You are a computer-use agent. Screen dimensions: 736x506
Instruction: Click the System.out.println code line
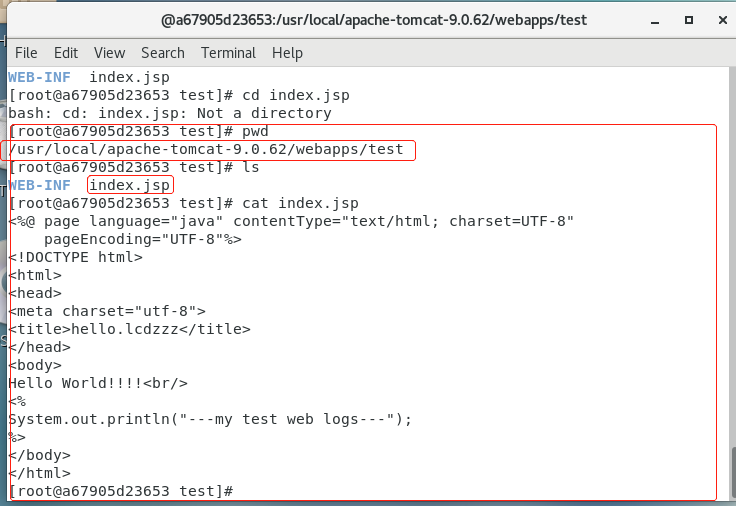click(210, 419)
